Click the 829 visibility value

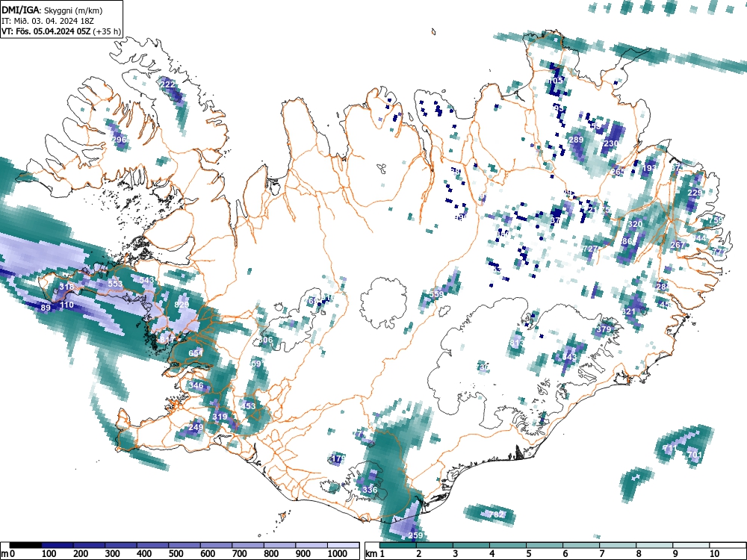click(x=182, y=305)
